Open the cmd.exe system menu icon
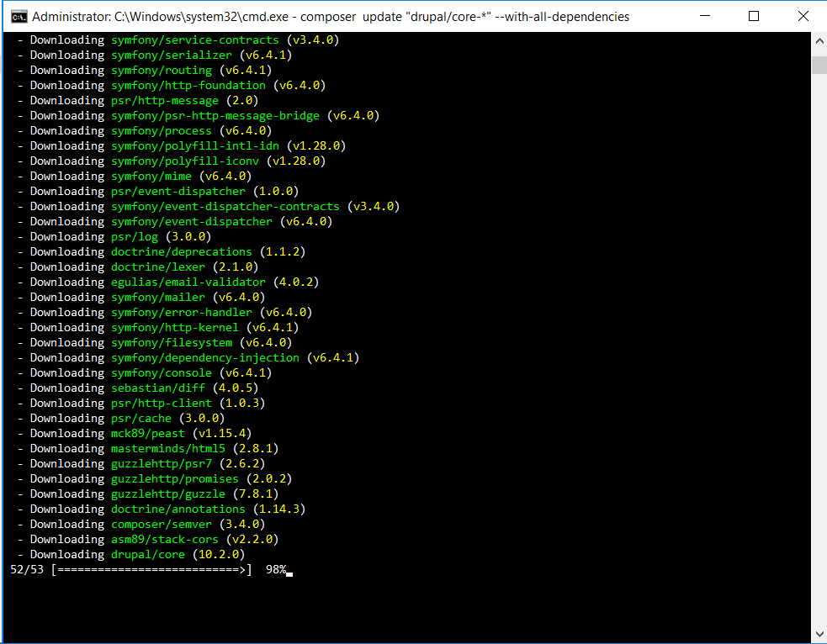The image size is (827, 644). pyautogui.click(x=19, y=17)
